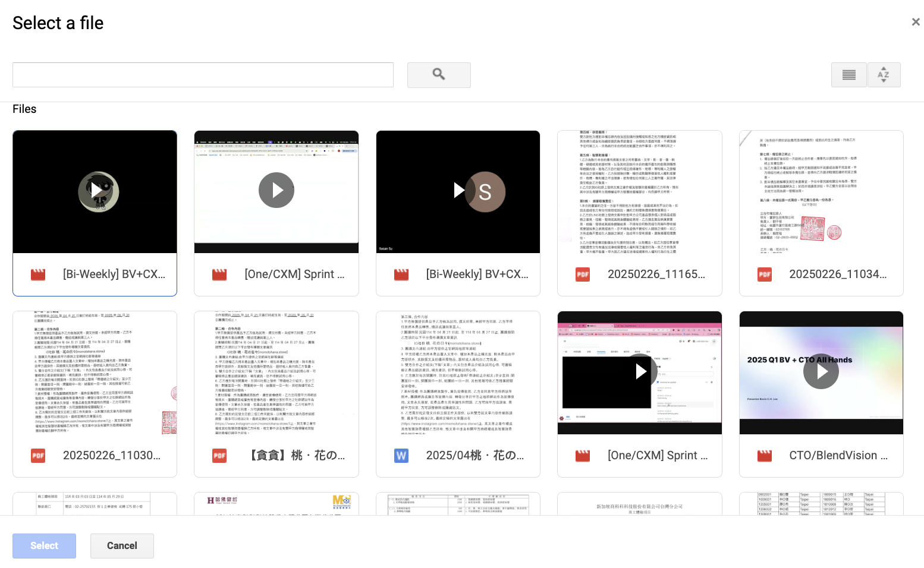Select second row [One/CXM] Sprint video thumbnail
The image size is (924, 568).
tap(639, 373)
